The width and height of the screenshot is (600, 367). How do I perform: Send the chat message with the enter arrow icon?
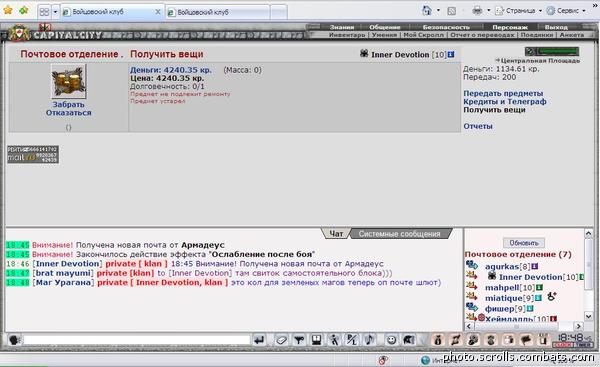click(x=259, y=340)
